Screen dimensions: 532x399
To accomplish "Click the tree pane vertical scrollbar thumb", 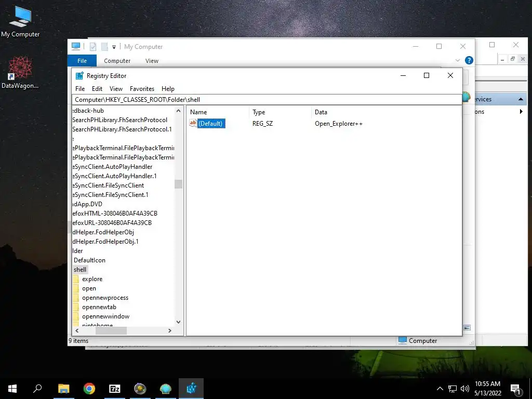I will (x=179, y=184).
